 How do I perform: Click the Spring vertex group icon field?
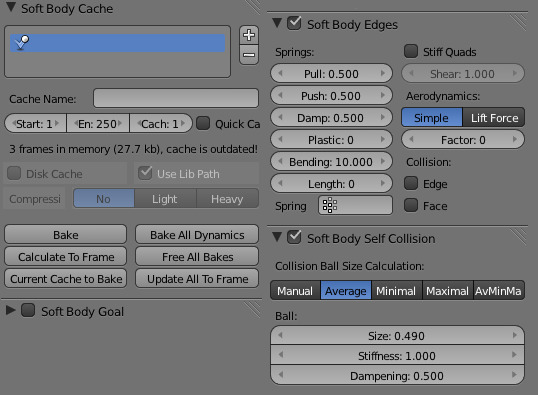355,206
